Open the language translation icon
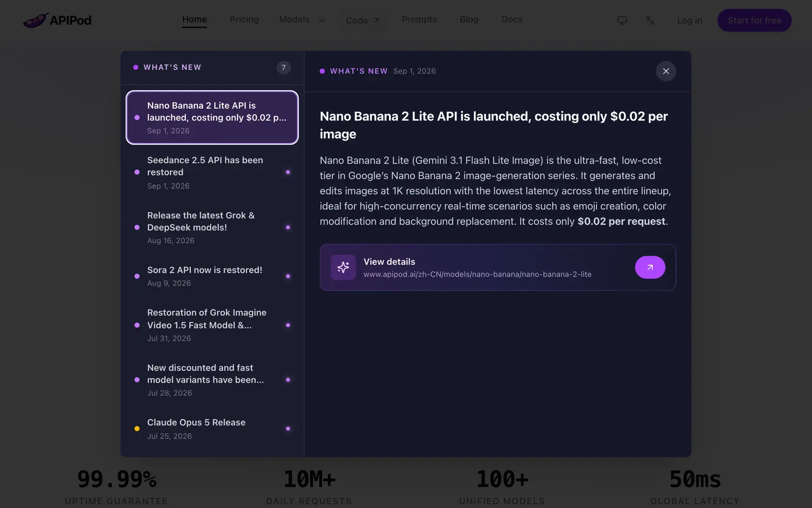 (650, 20)
